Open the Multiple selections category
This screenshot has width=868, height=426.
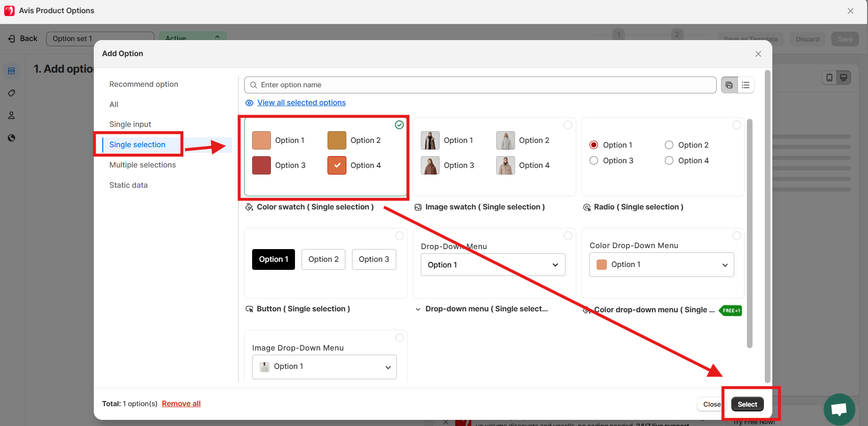142,165
